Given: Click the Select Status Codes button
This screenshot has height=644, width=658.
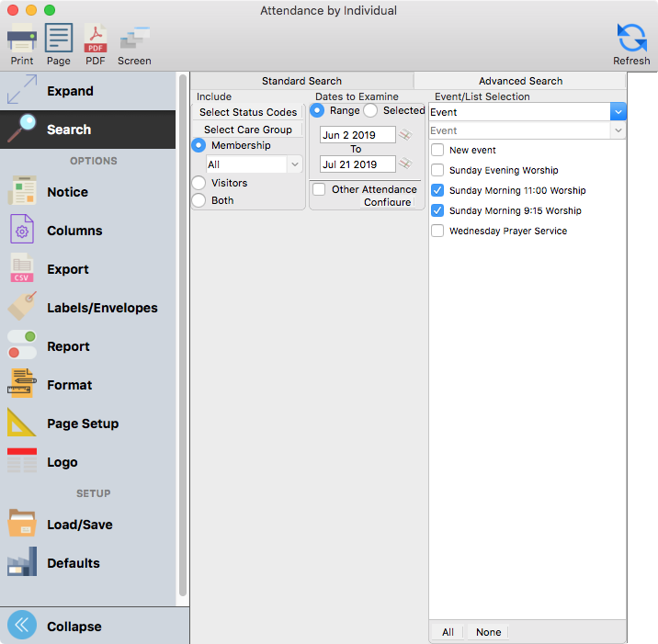Looking at the screenshot, I should 248,112.
